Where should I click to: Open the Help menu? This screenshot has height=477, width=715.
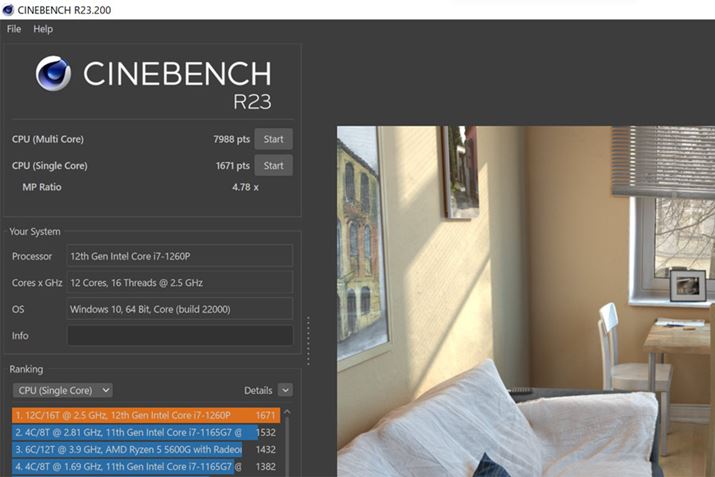[43, 29]
